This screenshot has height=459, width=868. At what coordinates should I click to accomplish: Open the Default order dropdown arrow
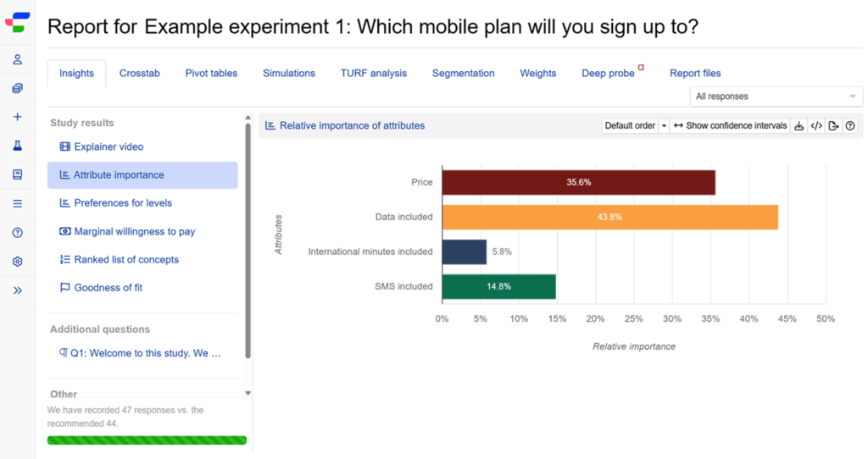pos(664,126)
